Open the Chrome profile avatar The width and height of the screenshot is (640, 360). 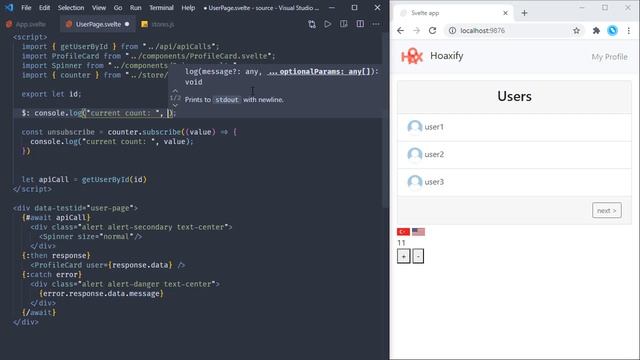tap(612, 31)
